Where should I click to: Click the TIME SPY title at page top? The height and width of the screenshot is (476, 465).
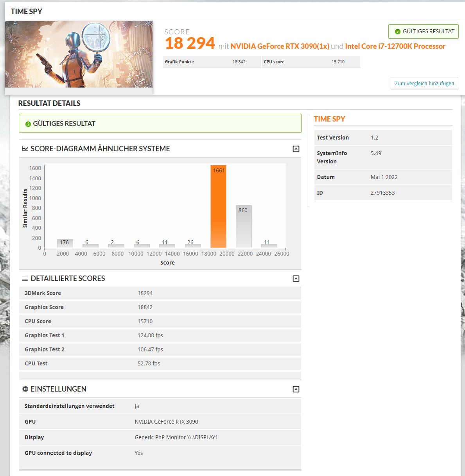pos(27,11)
